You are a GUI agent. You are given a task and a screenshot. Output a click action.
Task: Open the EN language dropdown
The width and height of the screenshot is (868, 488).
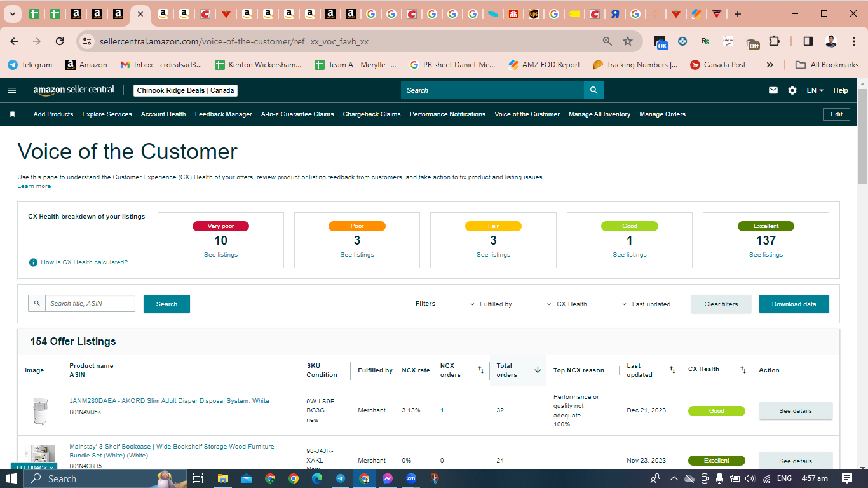pyautogui.click(x=815, y=90)
